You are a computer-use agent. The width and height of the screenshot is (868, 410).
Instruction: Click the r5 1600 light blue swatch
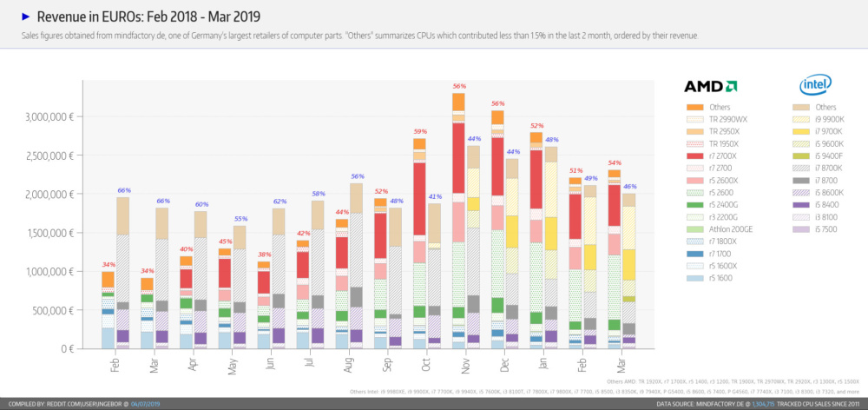coord(694,278)
